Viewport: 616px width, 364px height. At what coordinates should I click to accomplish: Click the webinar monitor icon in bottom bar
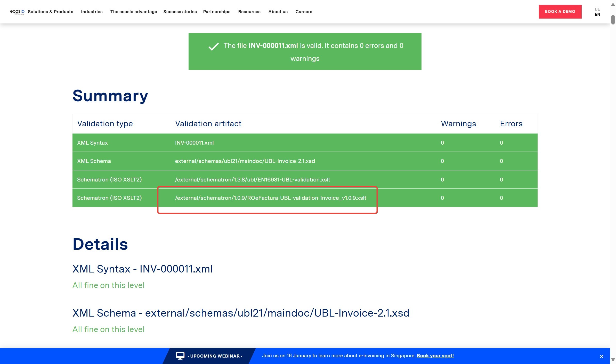[x=180, y=355]
